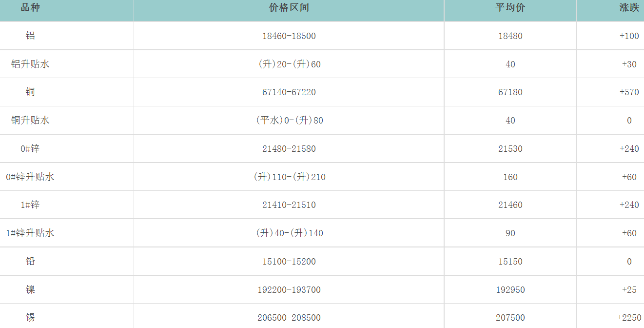The height and width of the screenshot is (328, 644).
Task: Click the 0#锌 row name
Action: pyautogui.click(x=30, y=149)
